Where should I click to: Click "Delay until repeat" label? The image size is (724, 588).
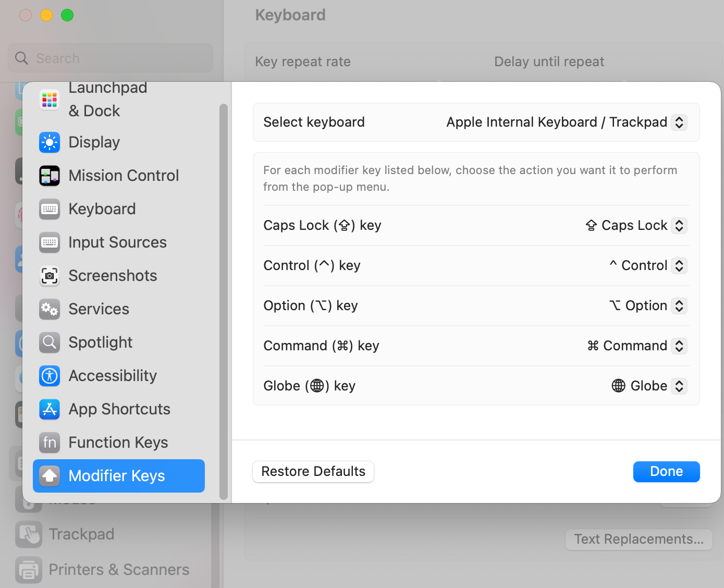pos(549,62)
